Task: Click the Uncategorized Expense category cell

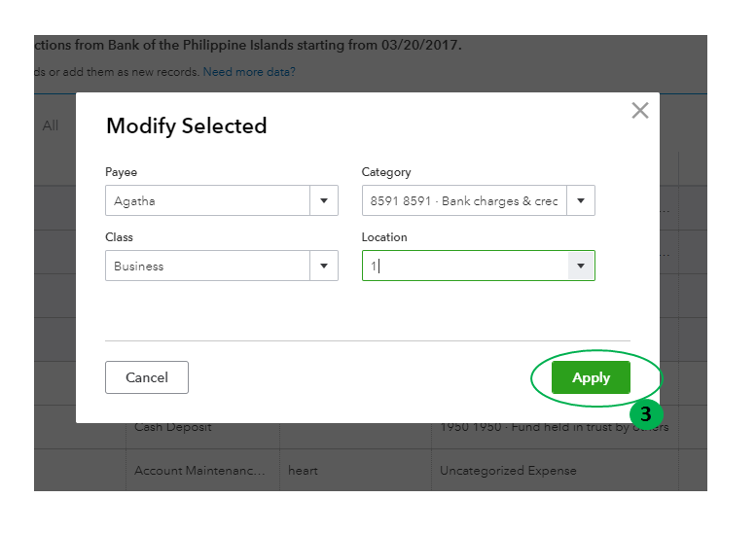Action: tap(508, 471)
